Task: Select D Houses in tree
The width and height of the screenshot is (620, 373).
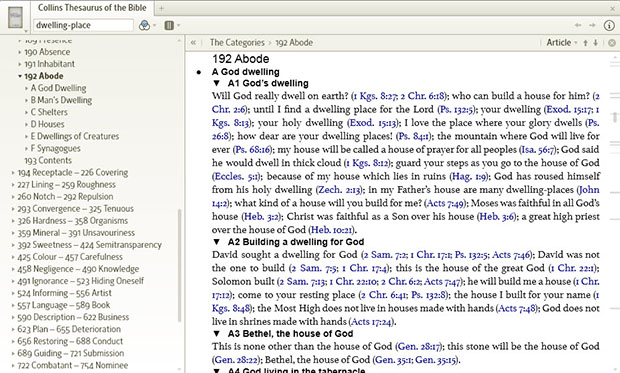Action: tap(47, 124)
